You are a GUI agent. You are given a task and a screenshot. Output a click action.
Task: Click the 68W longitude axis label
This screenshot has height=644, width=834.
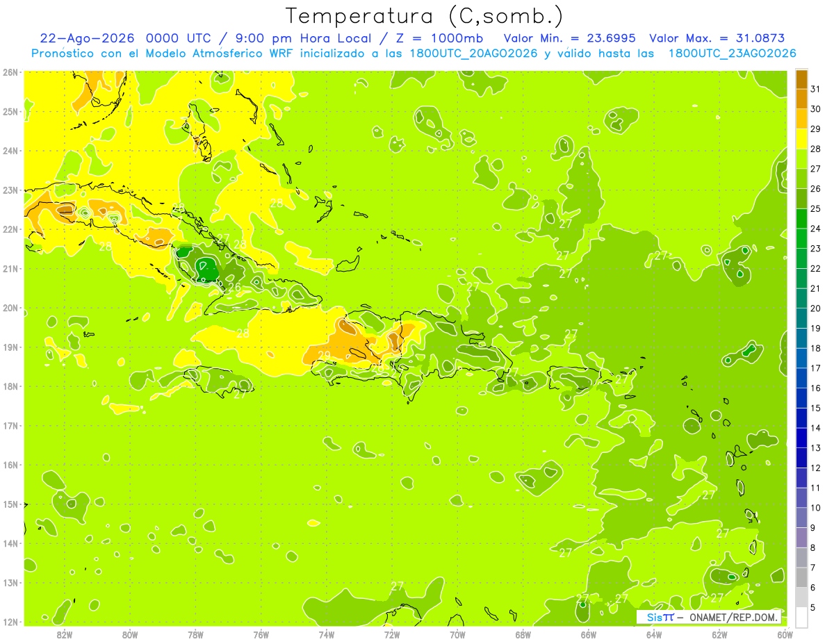(523, 634)
